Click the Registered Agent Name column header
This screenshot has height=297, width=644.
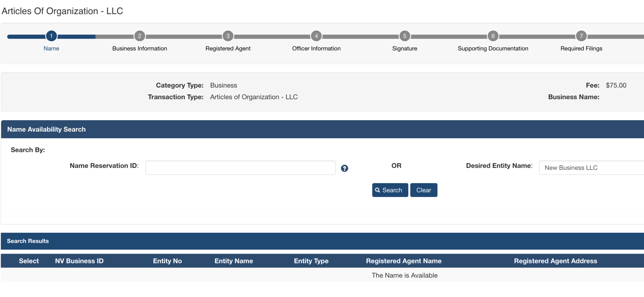coord(403,261)
